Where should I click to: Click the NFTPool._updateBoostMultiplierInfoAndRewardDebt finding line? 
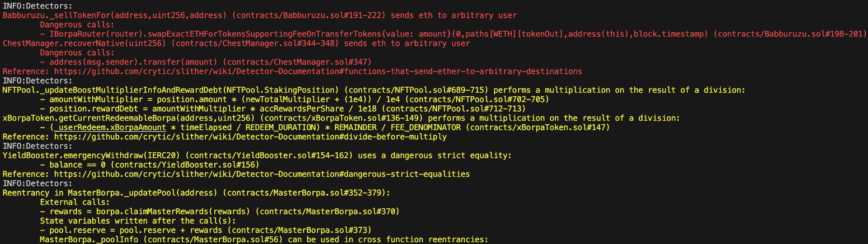point(373,90)
